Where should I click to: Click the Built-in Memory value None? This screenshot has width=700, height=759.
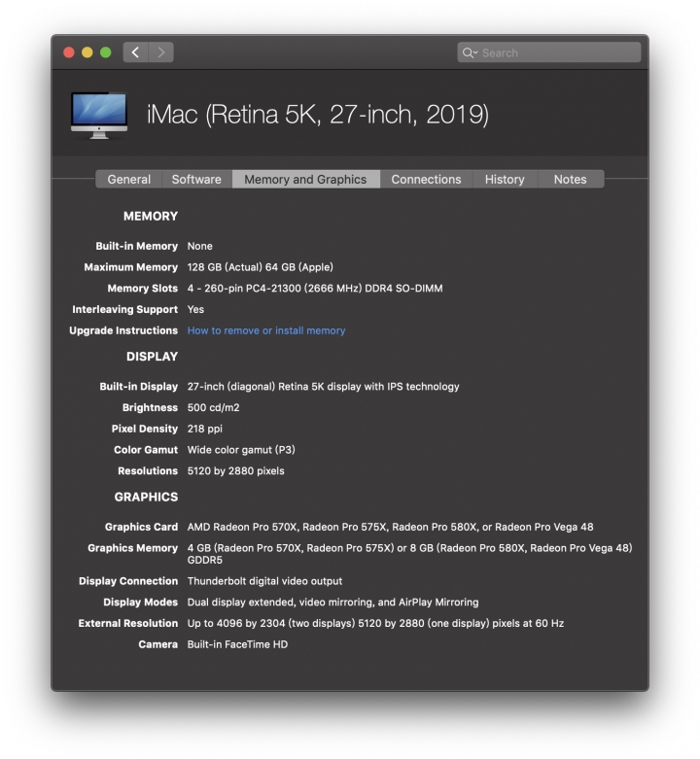click(x=200, y=247)
